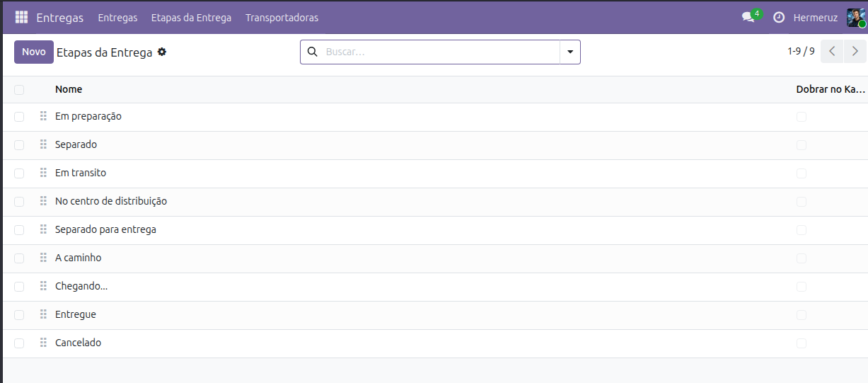The image size is (868, 383).
Task: Open the apps grid menu icon
Action: point(21,17)
